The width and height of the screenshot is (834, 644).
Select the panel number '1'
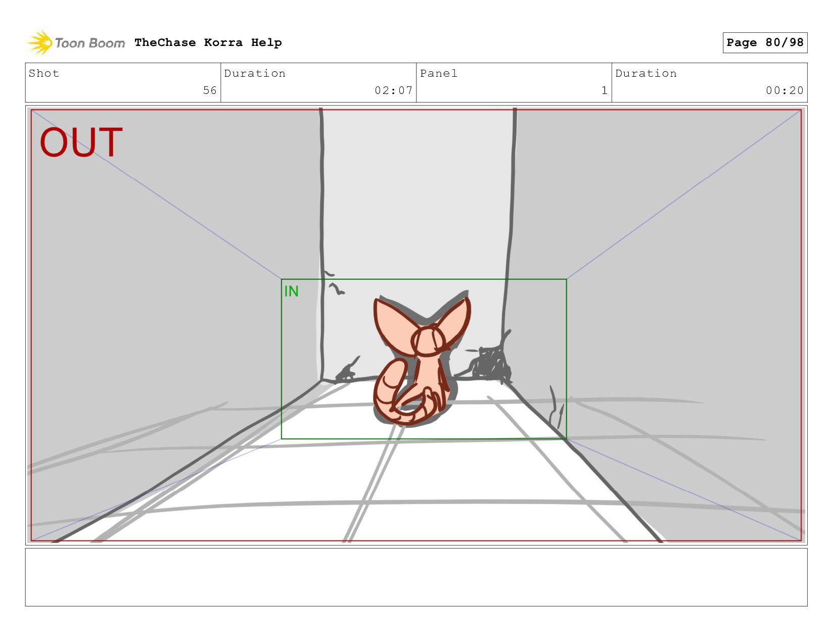[x=605, y=90]
